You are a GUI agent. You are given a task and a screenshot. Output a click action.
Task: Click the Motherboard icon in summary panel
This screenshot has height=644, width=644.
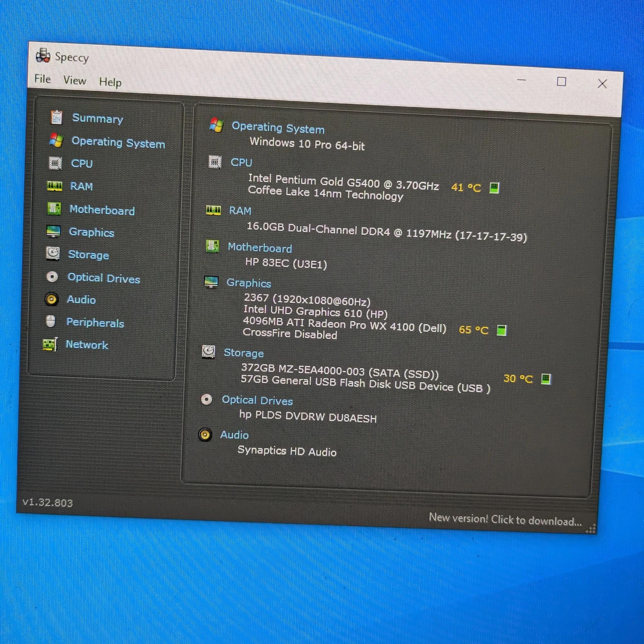pos(212,246)
